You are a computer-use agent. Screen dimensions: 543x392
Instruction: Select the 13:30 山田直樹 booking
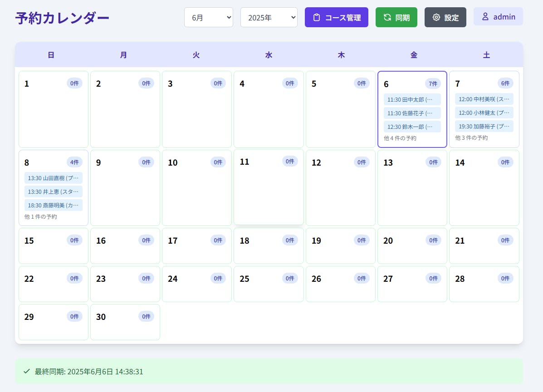point(53,178)
